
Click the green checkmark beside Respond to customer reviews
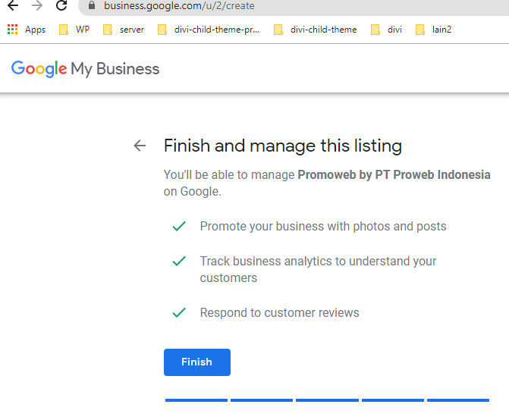tap(179, 312)
